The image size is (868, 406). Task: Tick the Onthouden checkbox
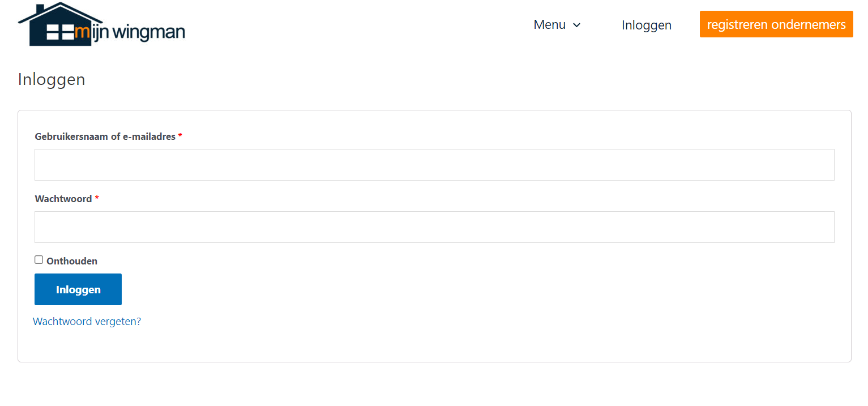[39, 260]
